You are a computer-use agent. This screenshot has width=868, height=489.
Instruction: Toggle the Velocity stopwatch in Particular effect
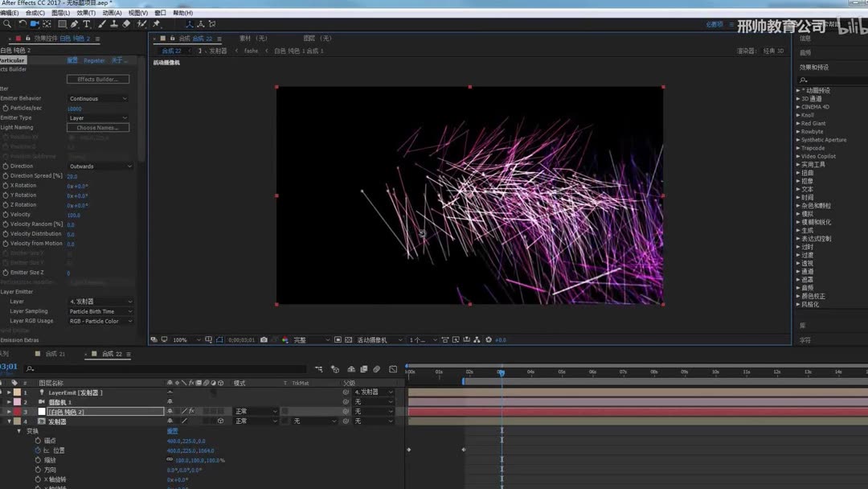tap(6, 215)
